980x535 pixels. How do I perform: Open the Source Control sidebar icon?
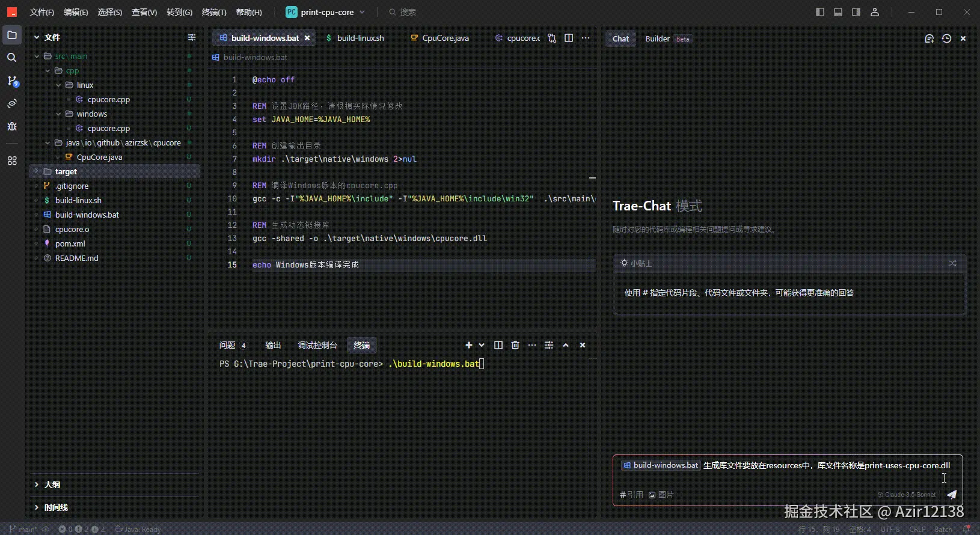tap(12, 81)
